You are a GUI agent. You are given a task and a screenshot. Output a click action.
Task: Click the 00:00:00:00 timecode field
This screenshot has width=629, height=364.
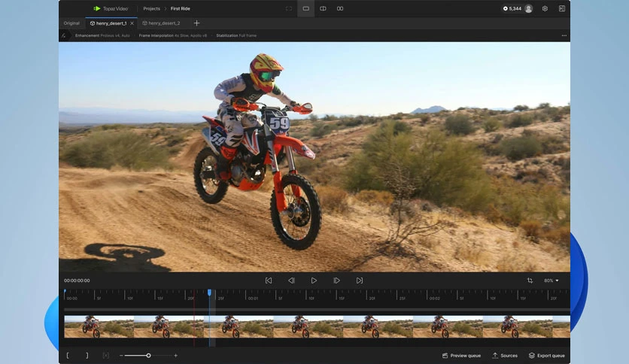click(x=77, y=281)
